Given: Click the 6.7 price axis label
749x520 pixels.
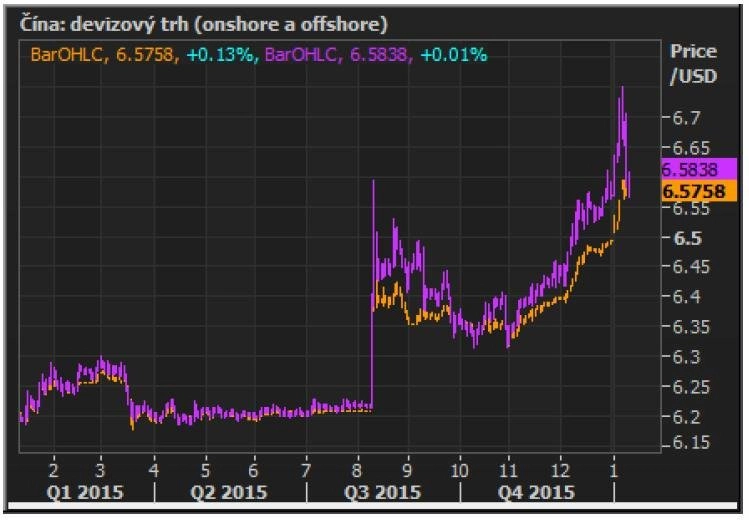Looking at the screenshot, I should (686, 117).
